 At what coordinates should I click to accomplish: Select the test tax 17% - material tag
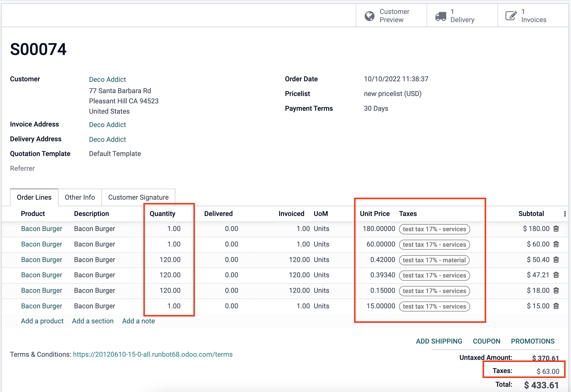[x=434, y=260]
